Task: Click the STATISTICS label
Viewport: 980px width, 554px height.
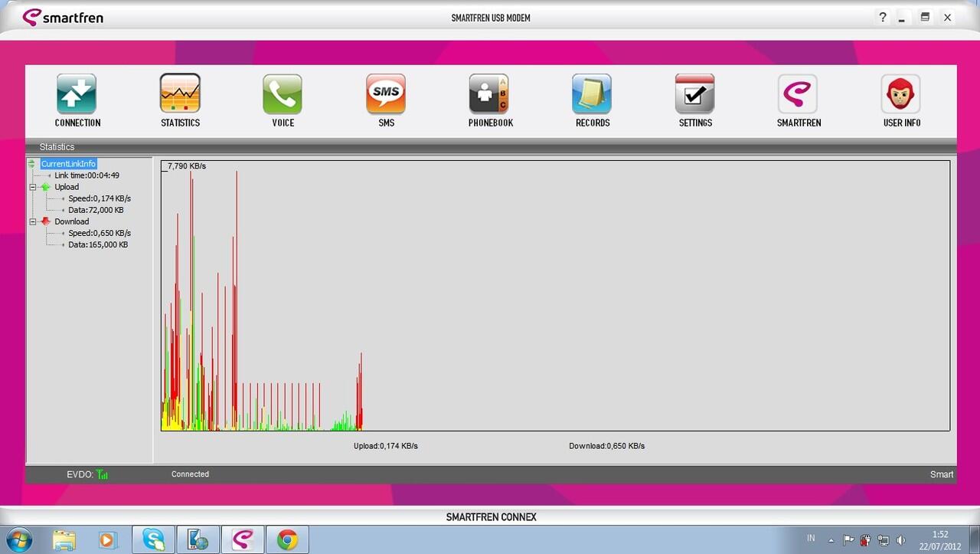Action: [x=180, y=123]
